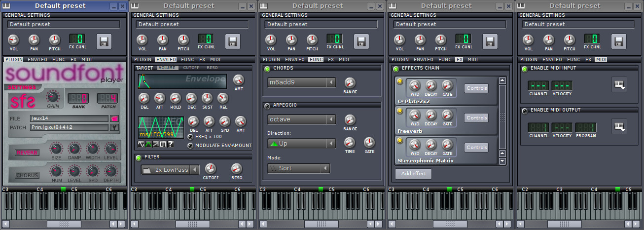The image size is (644, 230).
Task: Click the Add effect button
Action: pos(413,174)
